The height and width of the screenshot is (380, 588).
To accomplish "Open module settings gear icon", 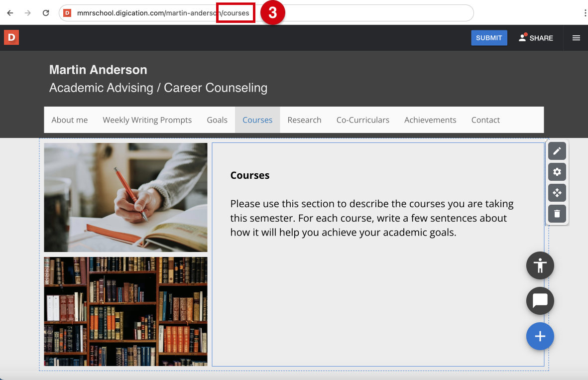I will [x=557, y=172].
